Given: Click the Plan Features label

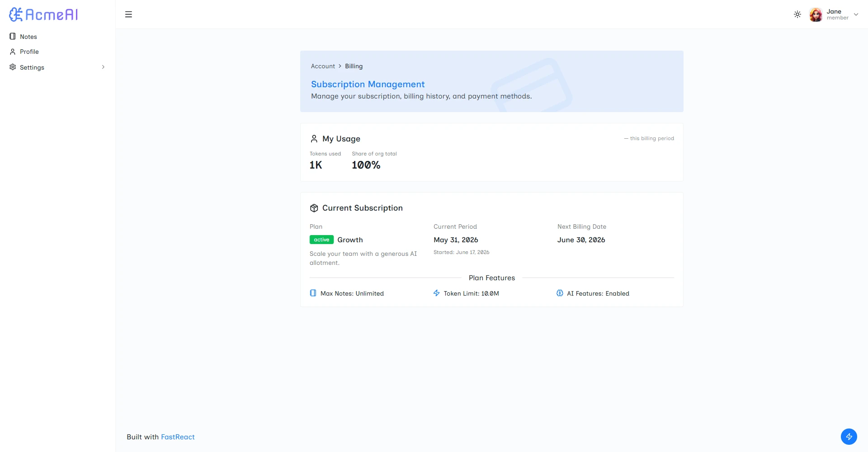Looking at the screenshot, I should 492,278.
